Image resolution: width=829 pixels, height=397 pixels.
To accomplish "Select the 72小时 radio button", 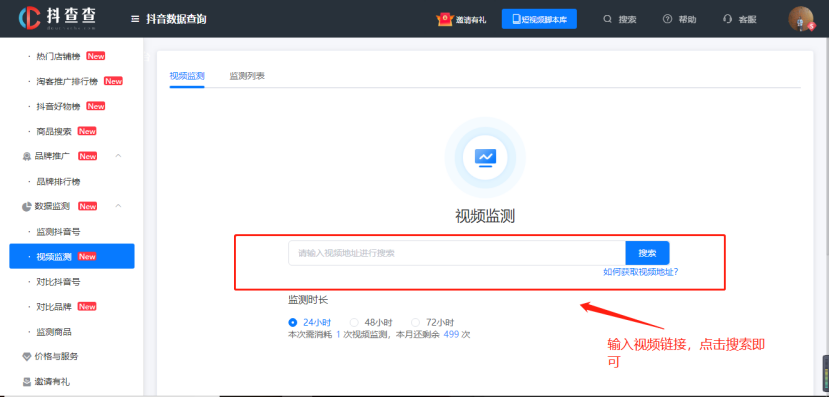I will [416, 322].
